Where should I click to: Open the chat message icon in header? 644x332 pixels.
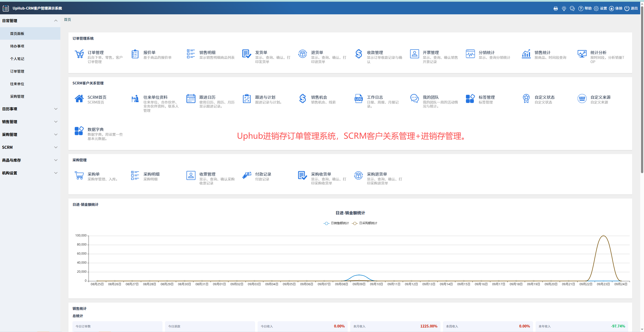572,9
